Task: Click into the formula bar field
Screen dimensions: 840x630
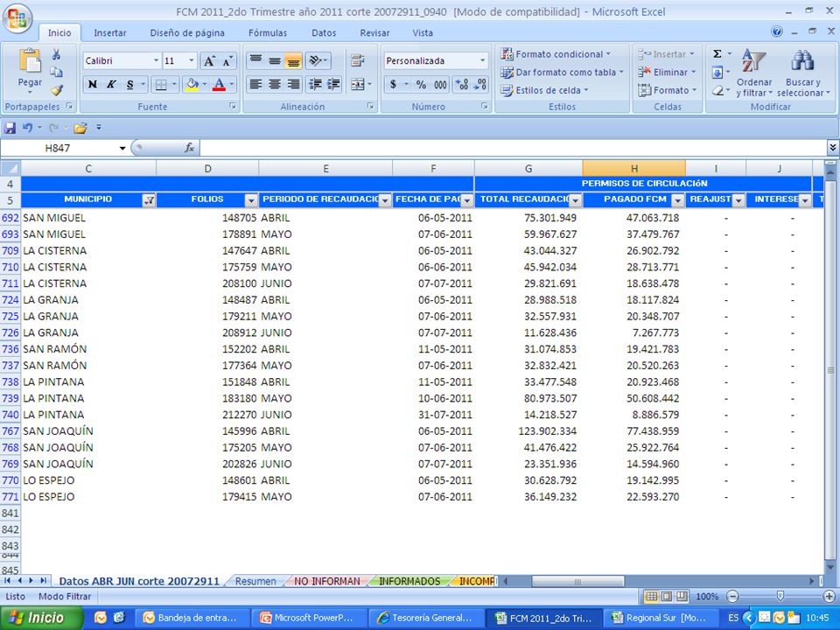Action: (514, 148)
